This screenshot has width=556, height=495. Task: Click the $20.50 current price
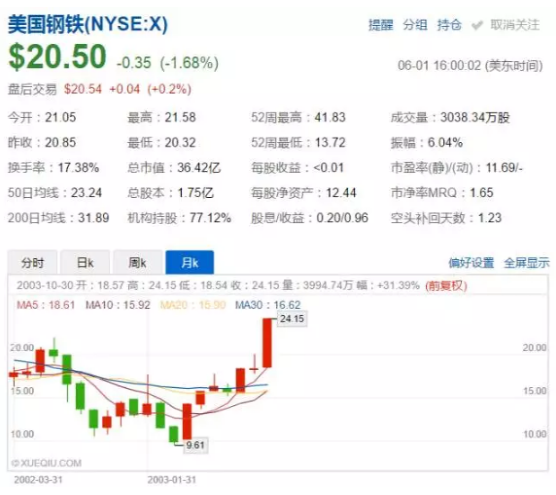pos(57,57)
